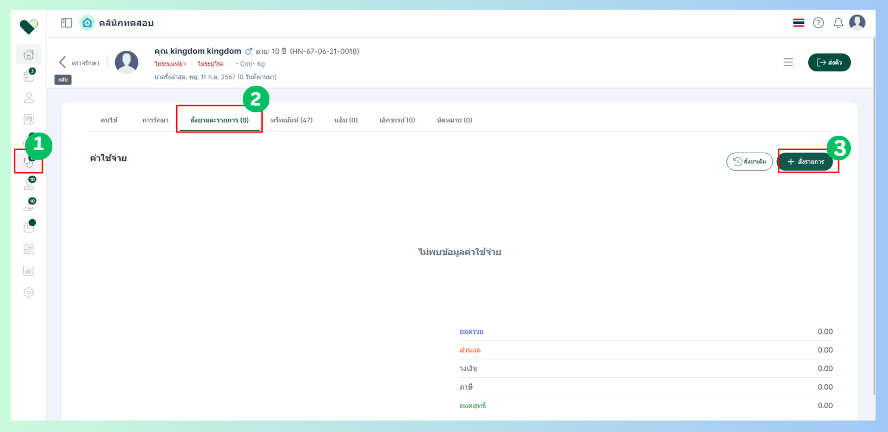Open the document list icon in the sidebar
888x432 pixels.
(x=29, y=119)
